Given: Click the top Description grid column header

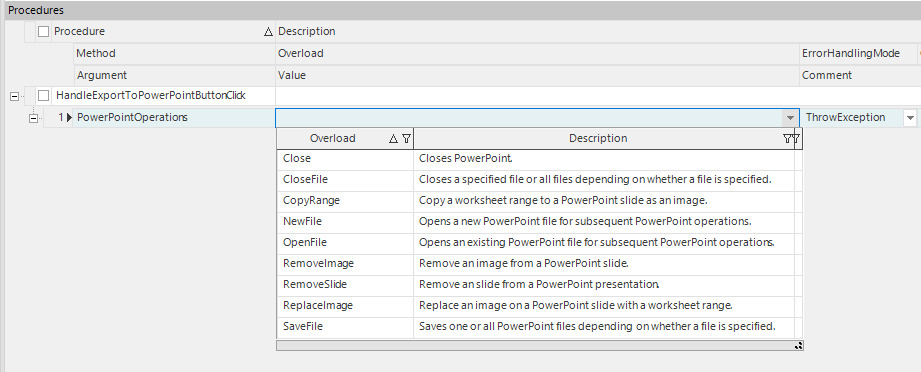Looking at the screenshot, I should coord(598,32).
